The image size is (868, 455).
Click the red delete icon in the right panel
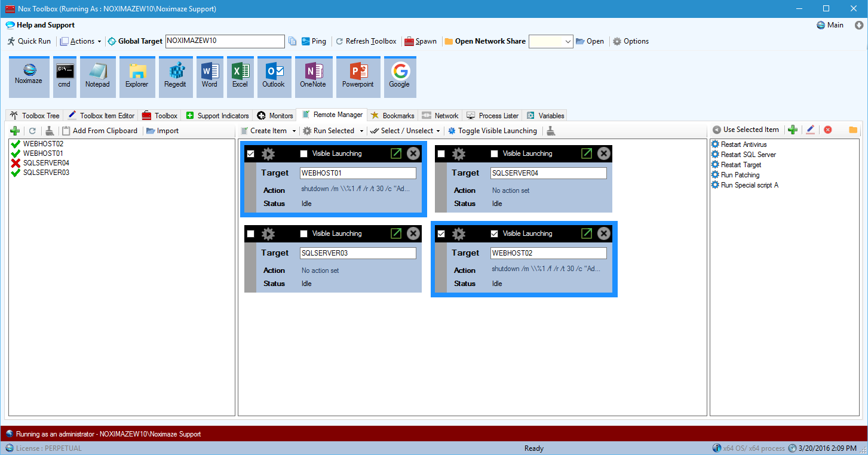tap(827, 130)
